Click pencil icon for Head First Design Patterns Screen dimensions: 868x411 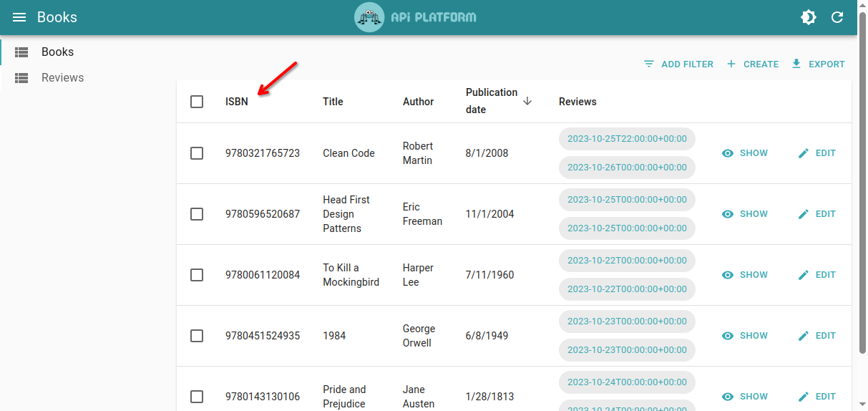[x=804, y=214]
